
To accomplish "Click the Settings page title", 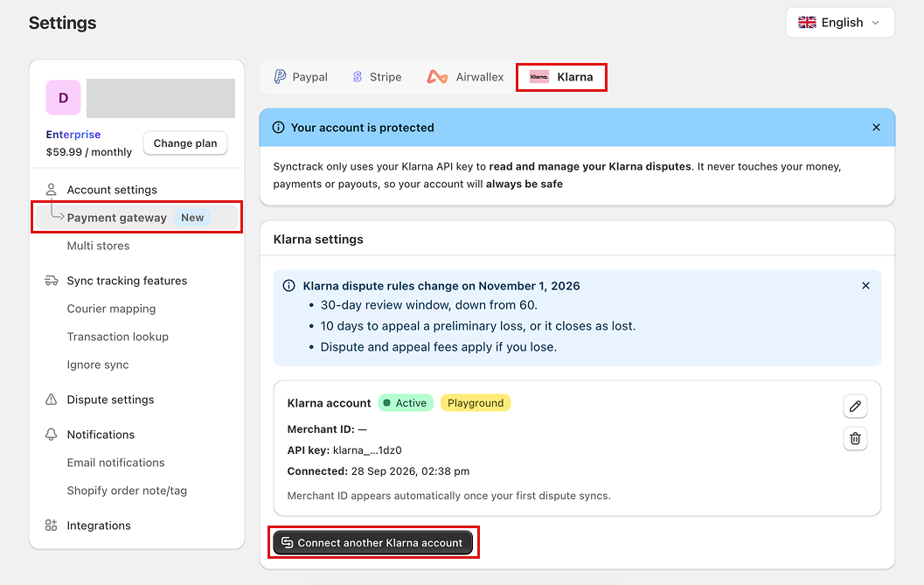I will point(62,23).
